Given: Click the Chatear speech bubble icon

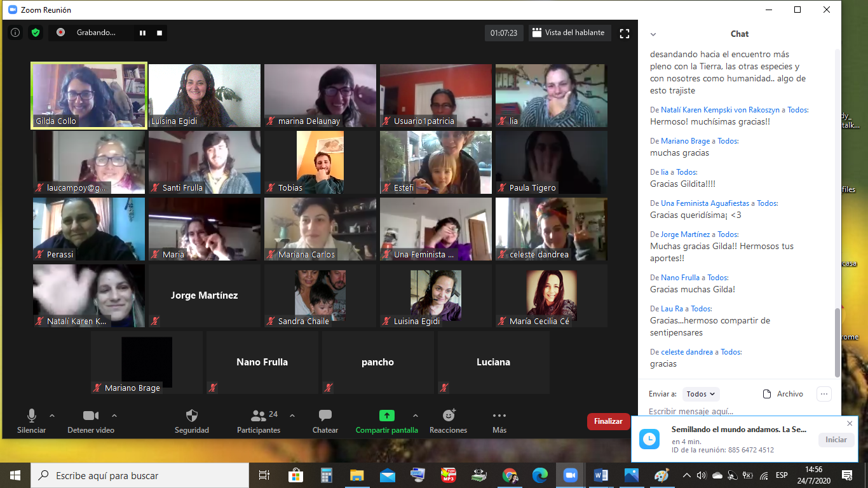Looking at the screenshot, I should [x=325, y=416].
